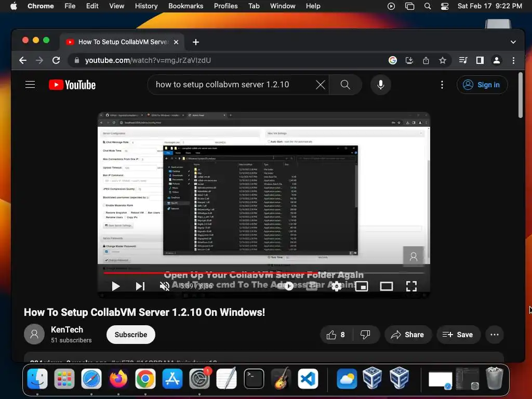Open Chrome media controls button

click(x=463, y=60)
